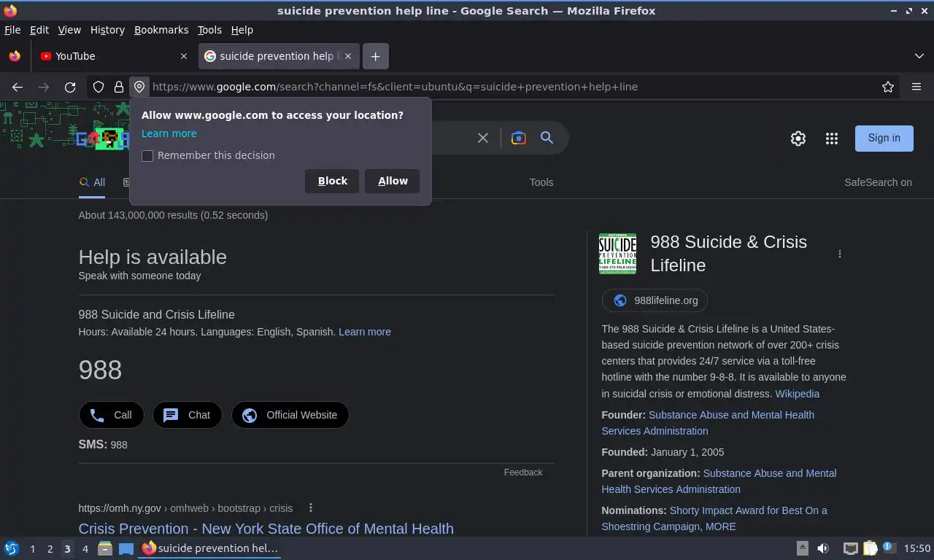Open the Wikedia source link
This screenshot has width=934, height=560.
[797, 394]
